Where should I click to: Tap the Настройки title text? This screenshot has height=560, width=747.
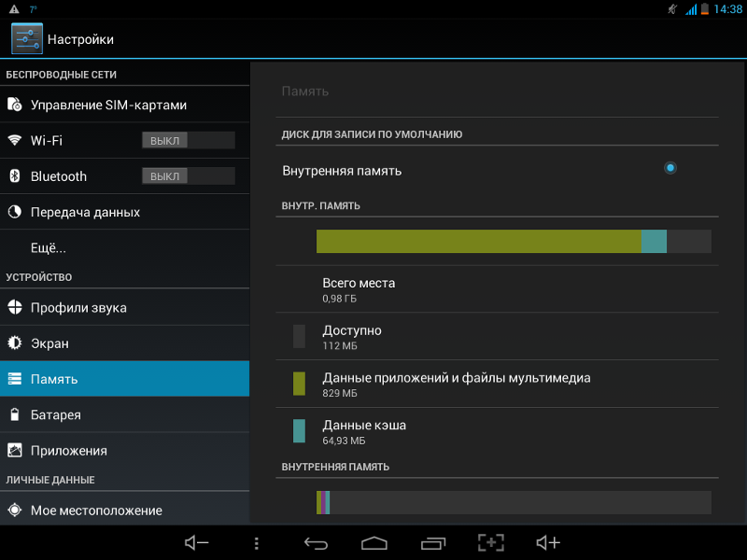[80, 39]
